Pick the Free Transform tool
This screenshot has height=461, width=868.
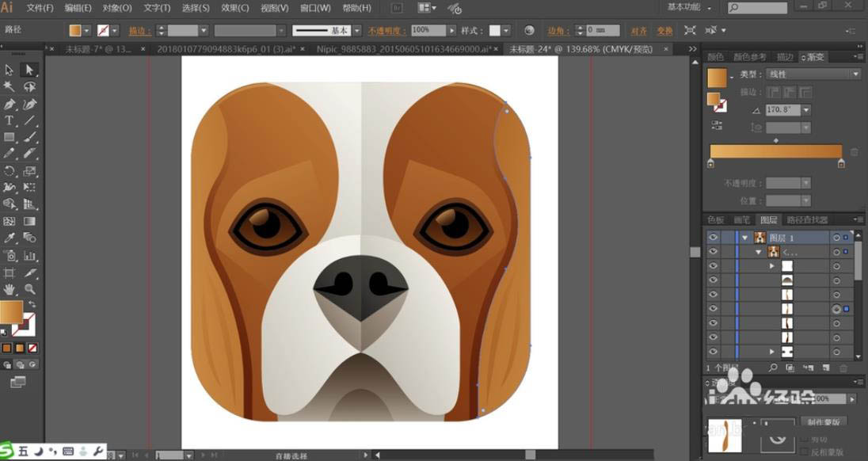[29, 188]
